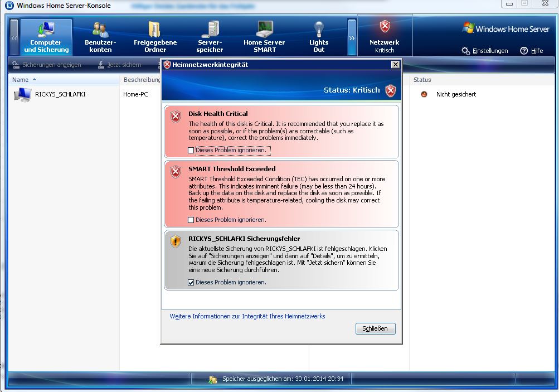Click Jetzt sichern toolbar button
Image resolution: width=559 pixels, height=392 pixels.
pos(120,65)
